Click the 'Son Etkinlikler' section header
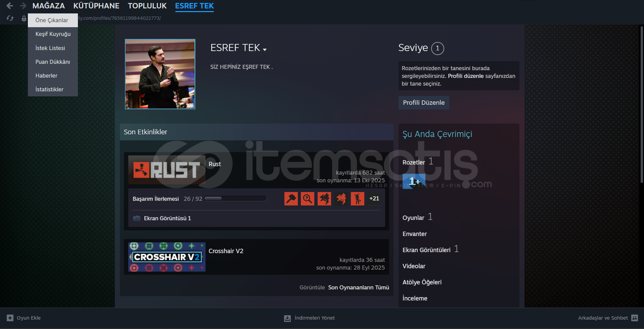Viewport: 644px width, 329px height. pyautogui.click(x=145, y=132)
